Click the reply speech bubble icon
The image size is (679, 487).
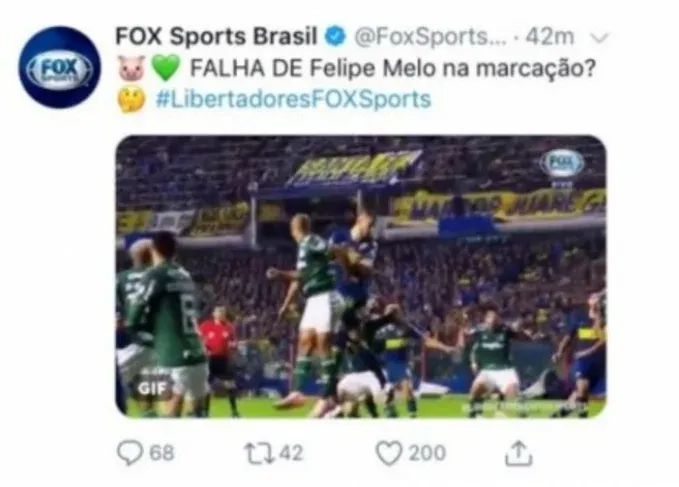(130, 453)
